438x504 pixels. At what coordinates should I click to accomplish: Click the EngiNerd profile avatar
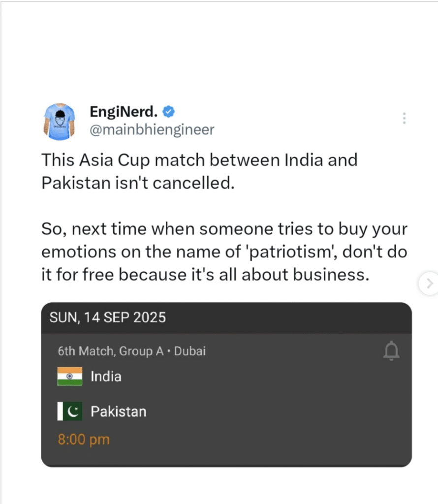pos(59,121)
